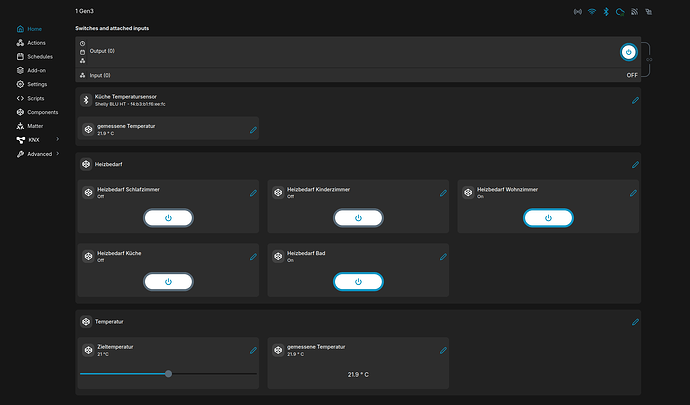Edit the Heizbedarf Bad component

[443, 257]
